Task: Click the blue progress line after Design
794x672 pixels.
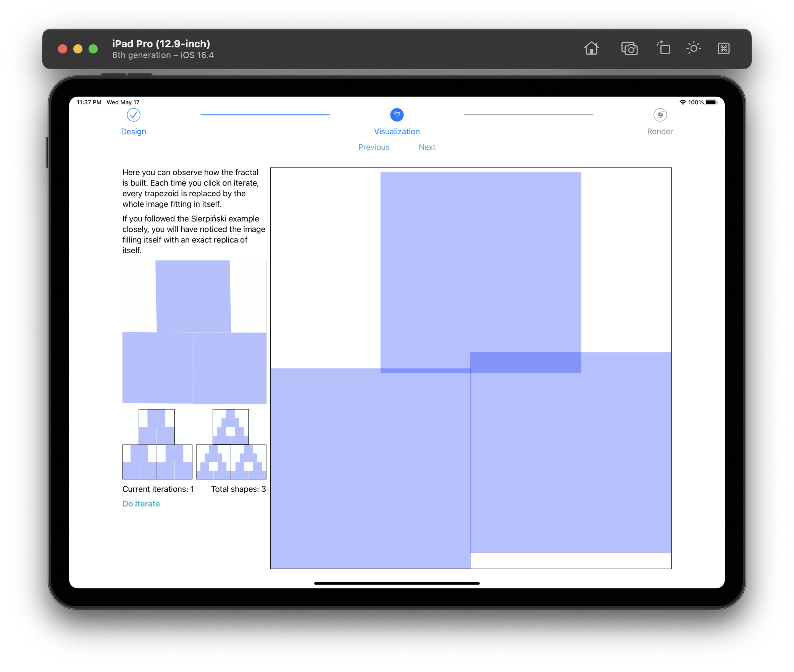Action: pos(265,115)
